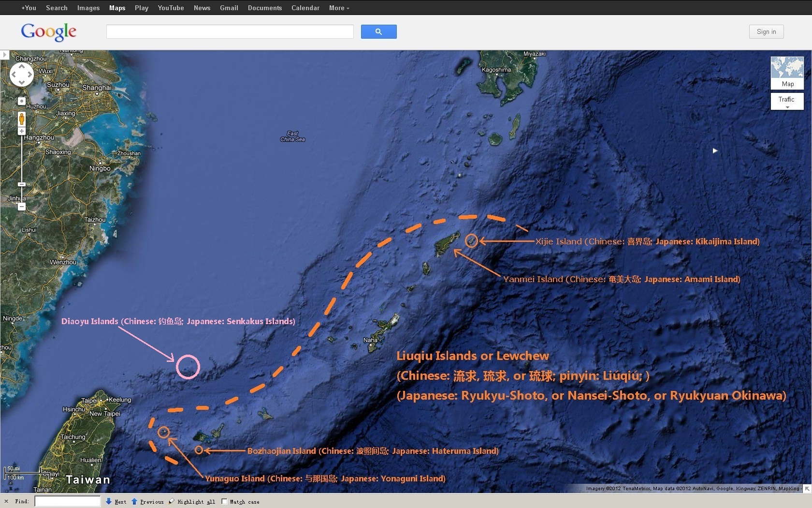Open Calendar in the top bar
The image size is (812, 508).
305,8
